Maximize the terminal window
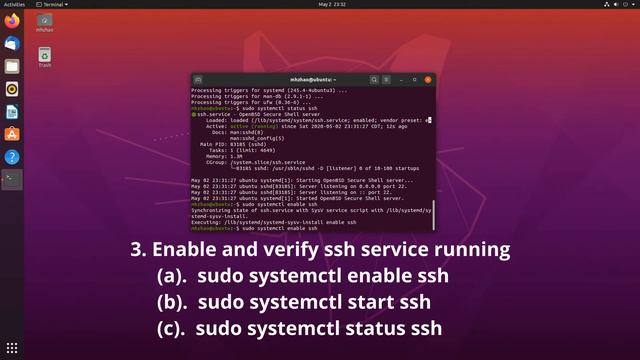 [414, 80]
